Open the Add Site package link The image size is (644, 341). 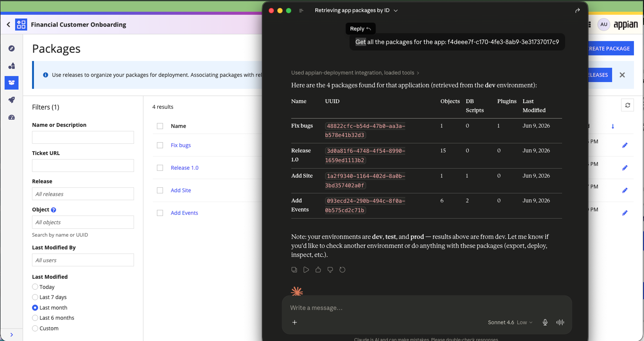tap(181, 190)
